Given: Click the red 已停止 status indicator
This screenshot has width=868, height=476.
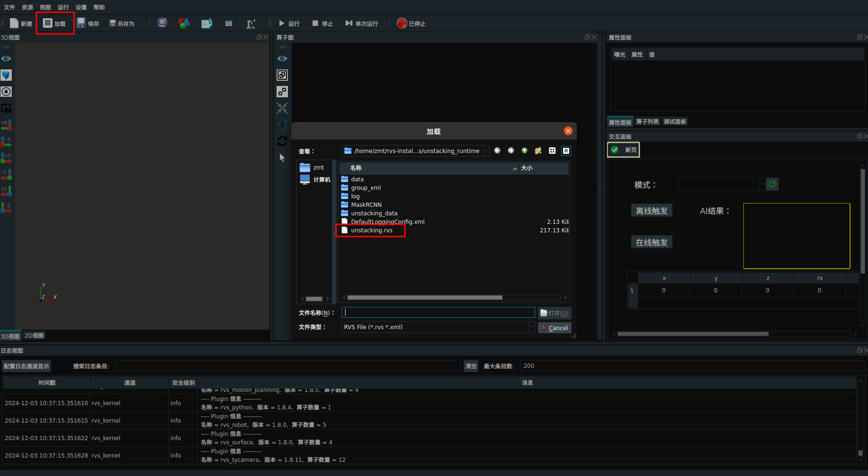Looking at the screenshot, I should [411, 24].
